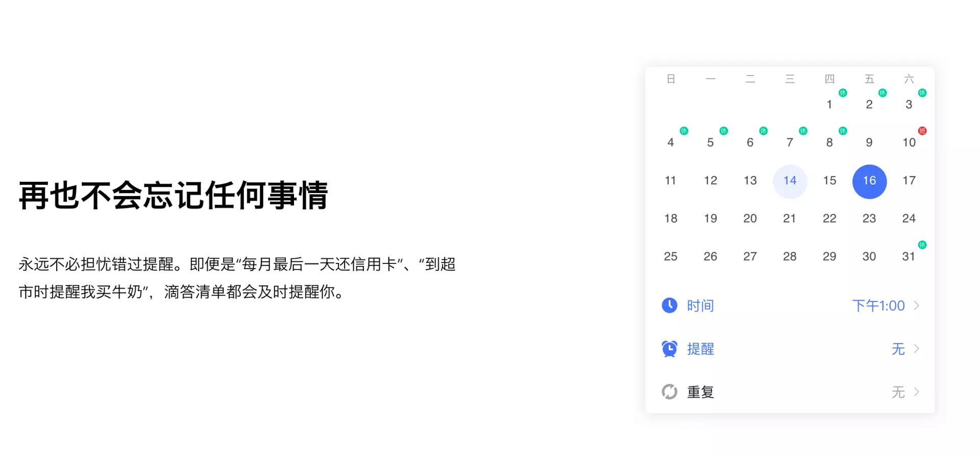Select the 重复 label

pos(700,392)
